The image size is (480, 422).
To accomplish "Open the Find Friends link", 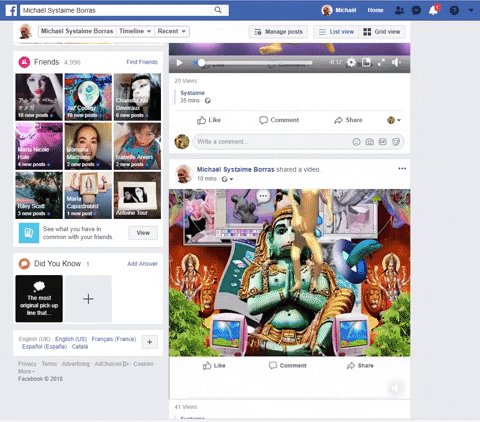I will tap(142, 62).
